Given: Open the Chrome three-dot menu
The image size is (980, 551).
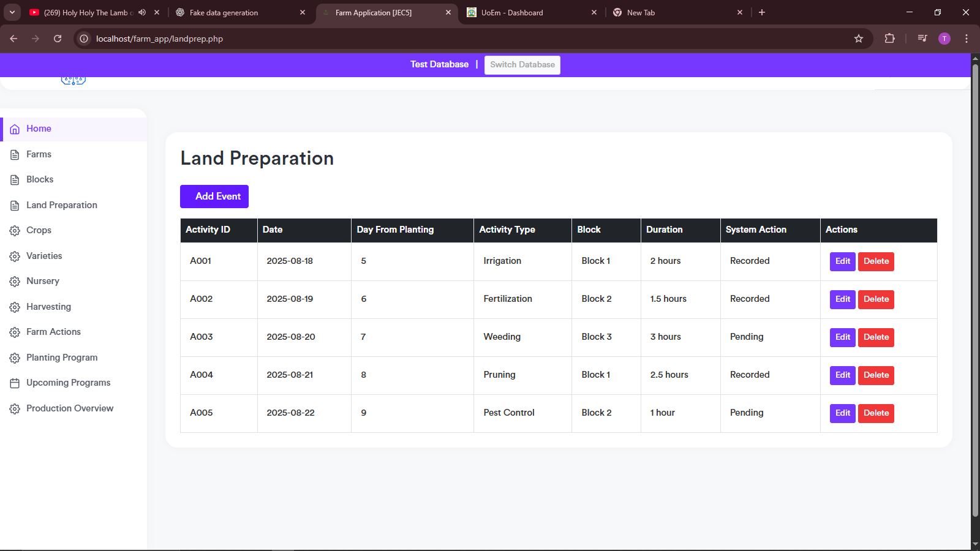Looking at the screenshot, I should pos(967,39).
